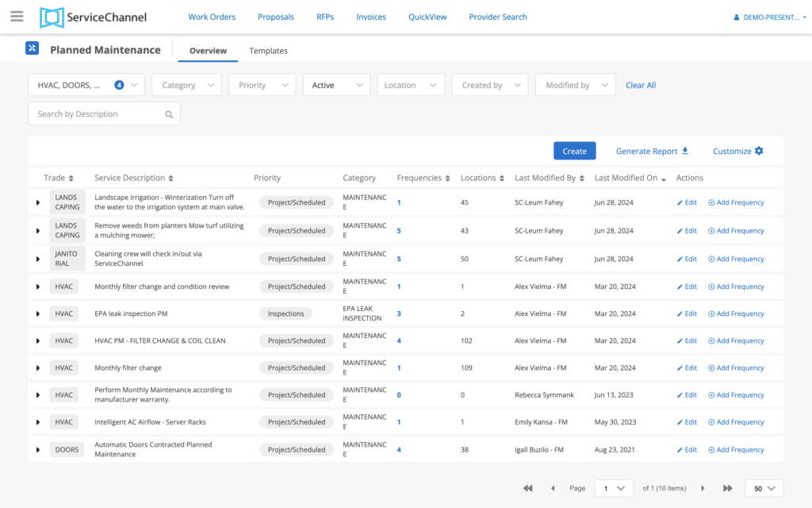Edit the EPA leak inspection PM row
This screenshot has height=508, width=812.
click(687, 314)
